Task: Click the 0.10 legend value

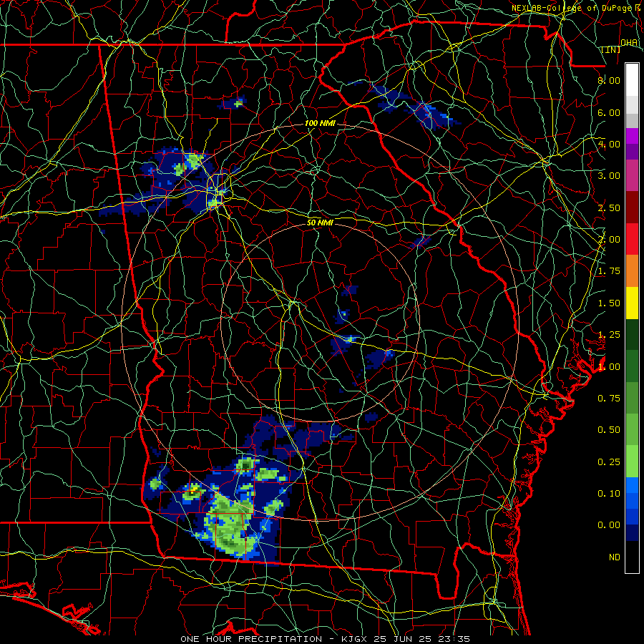Action: (x=609, y=494)
